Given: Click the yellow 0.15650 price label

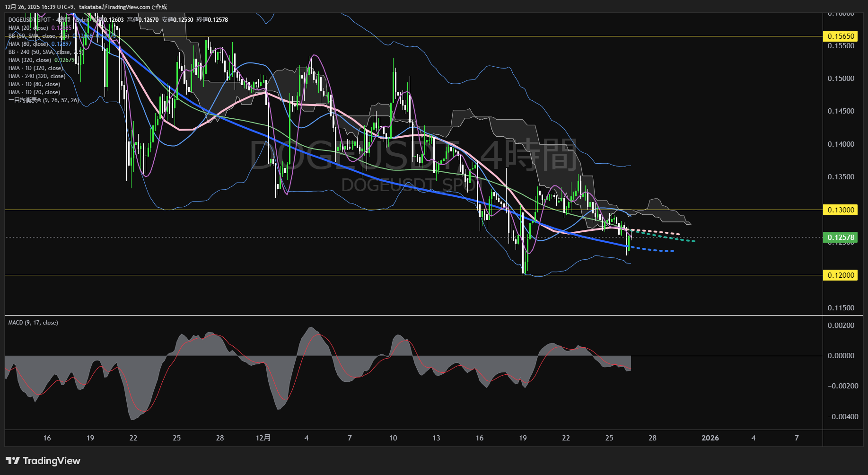Looking at the screenshot, I should coord(841,36).
